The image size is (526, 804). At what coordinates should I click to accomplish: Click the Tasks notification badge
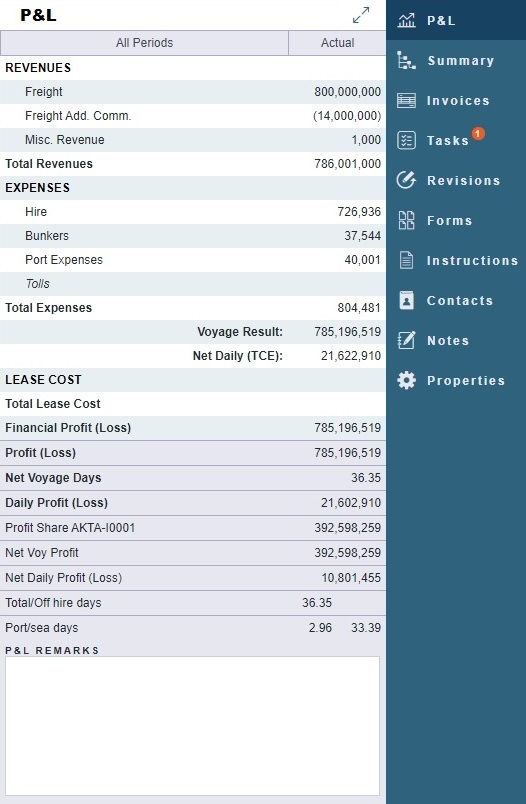tap(478, 133)
